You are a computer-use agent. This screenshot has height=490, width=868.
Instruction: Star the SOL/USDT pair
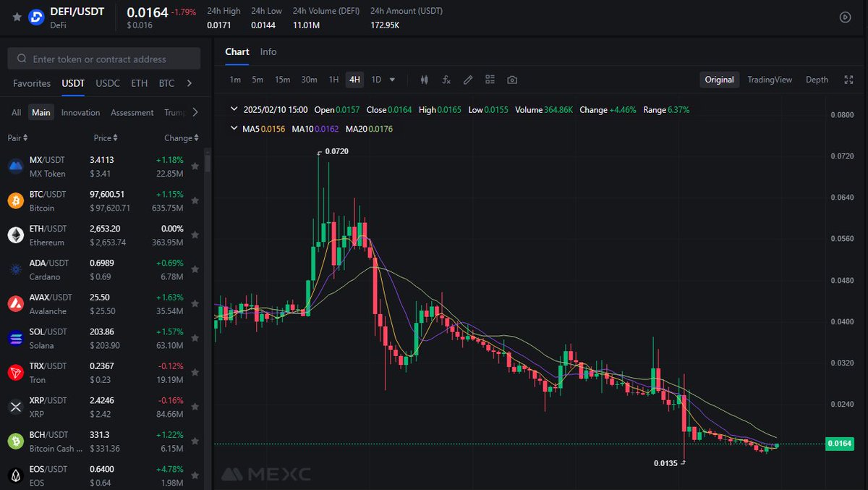tap(195, 338)
